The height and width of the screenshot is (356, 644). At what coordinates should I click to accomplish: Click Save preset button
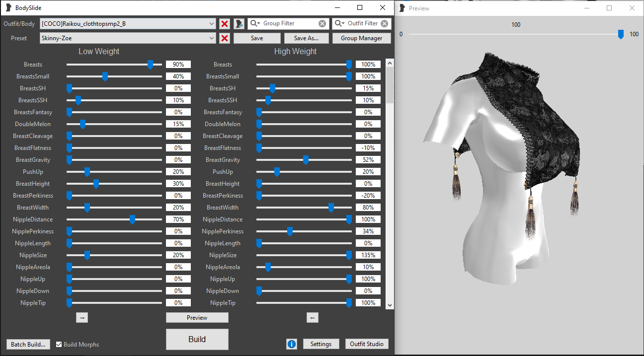coord(257,38)
